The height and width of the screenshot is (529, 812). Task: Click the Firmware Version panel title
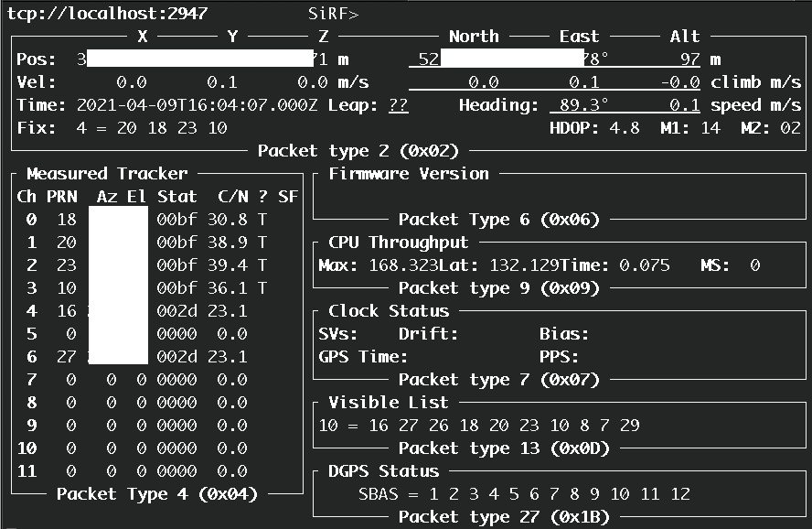pyautogui.click(x=409, y=174)
